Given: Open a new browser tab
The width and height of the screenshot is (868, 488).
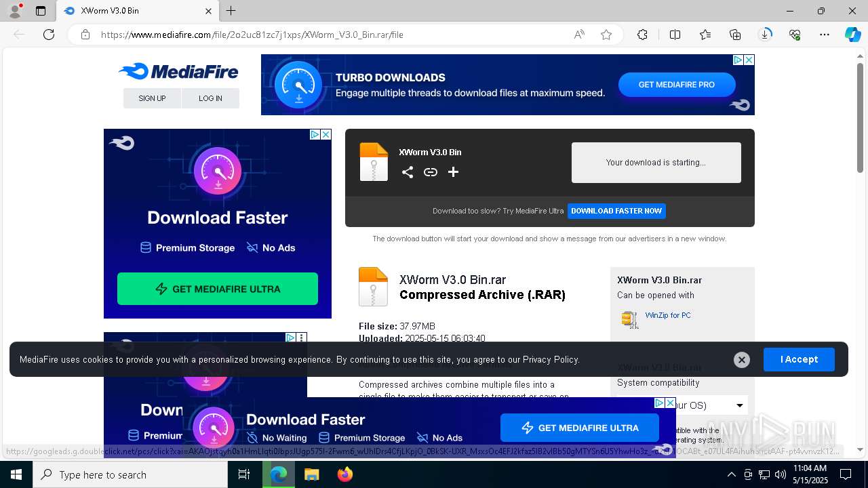Looking at the screenshot, I should 231,11.
